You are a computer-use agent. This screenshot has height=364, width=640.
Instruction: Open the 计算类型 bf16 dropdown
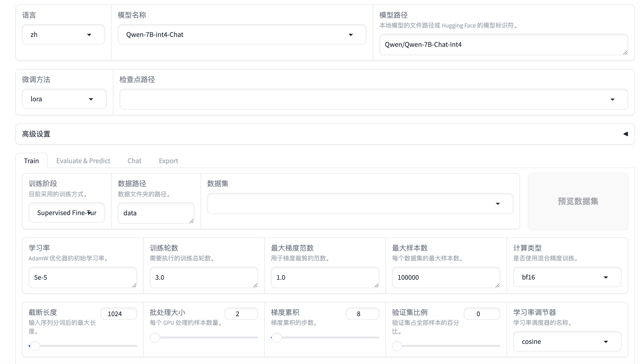[x=567, y=277]
